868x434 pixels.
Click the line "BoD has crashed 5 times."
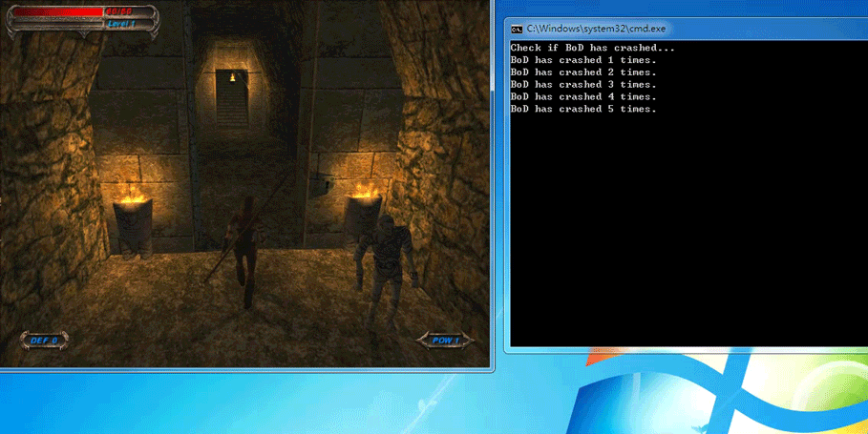point(583,109)
